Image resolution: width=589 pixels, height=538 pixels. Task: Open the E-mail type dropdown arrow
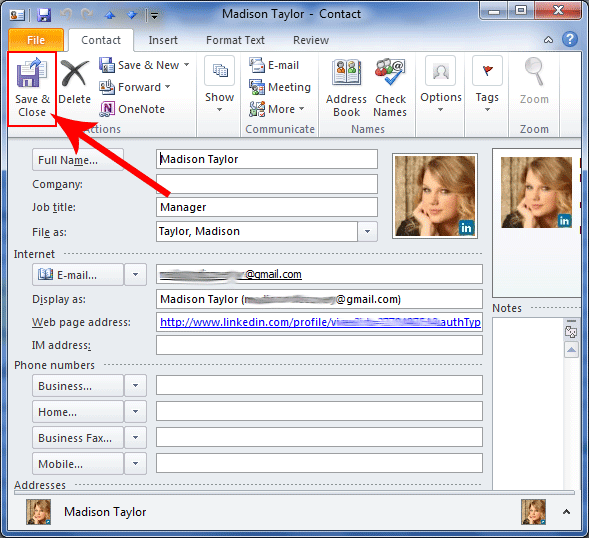135,275
